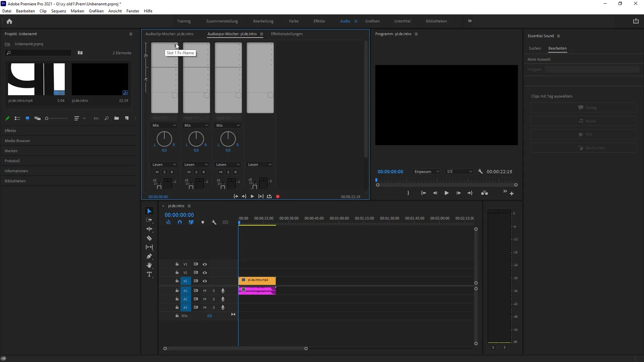Open the first channel's Mix output dropdown

[164, 125]
